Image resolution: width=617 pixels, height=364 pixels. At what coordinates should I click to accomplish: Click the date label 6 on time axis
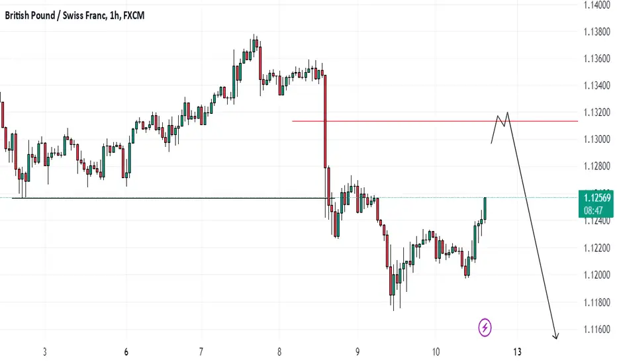coord(126,352)
